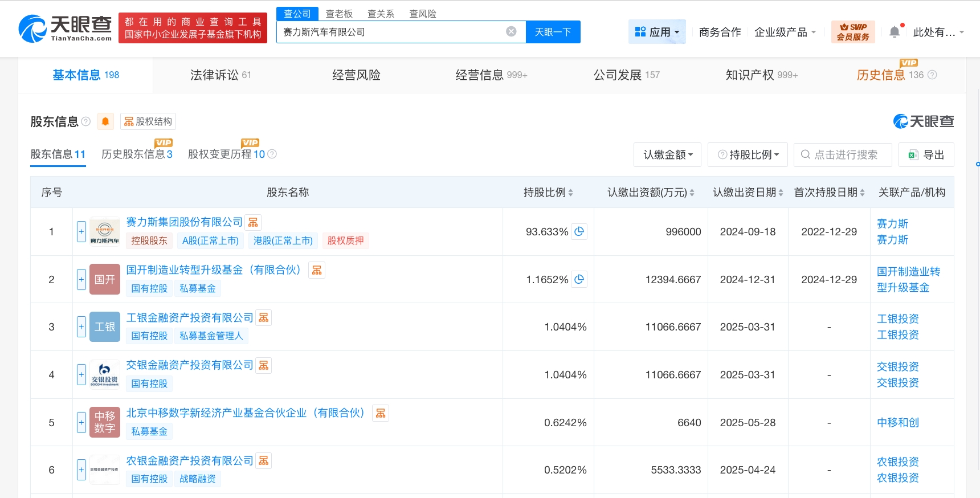This screenshot has width=980, height=498.
Task: Click the orange shareholder alert bell icon
Action: click(x=105, y=121)
